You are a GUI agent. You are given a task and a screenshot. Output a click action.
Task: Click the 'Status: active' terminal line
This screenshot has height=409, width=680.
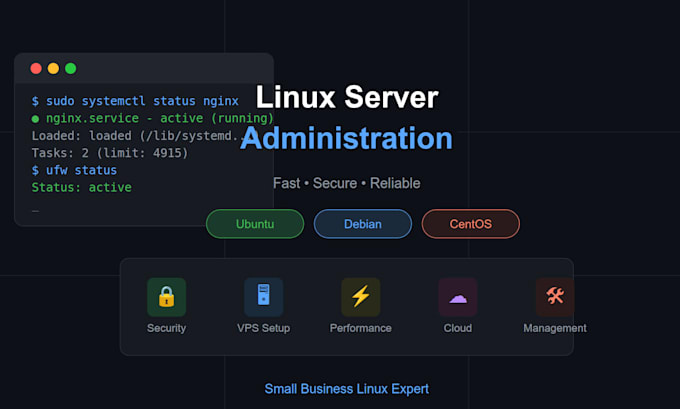82,187
